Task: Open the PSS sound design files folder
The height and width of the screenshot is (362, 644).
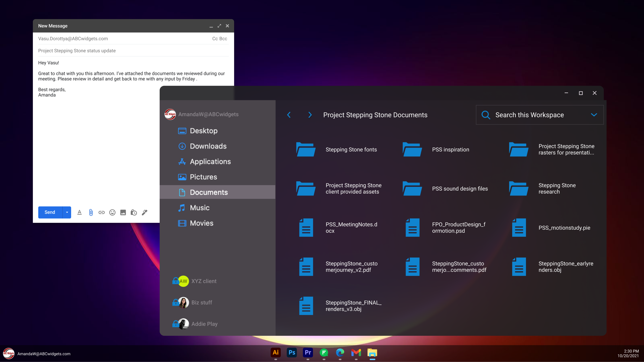Action: [445, 189]
